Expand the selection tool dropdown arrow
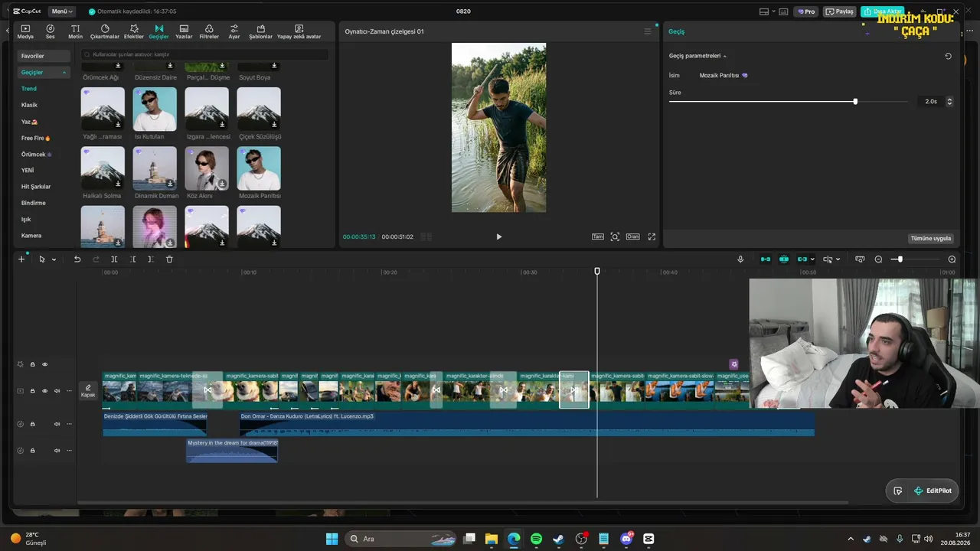Screen dimensions: 980x551 pos(54,260)
